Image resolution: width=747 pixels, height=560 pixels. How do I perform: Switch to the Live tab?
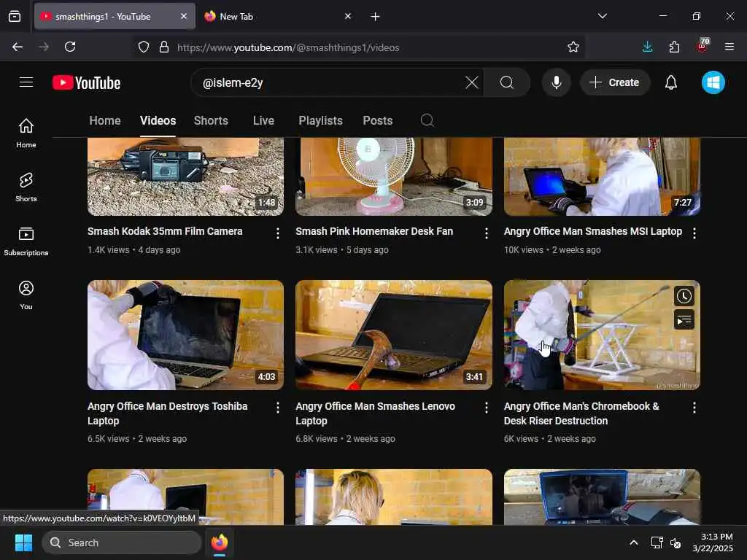pyautogui.click(x=263, y=120)
